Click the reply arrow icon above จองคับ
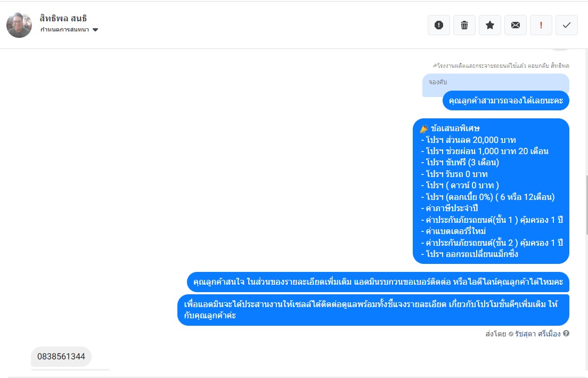The width and height of the screenshot is (588, 378). tap(435, 66)
